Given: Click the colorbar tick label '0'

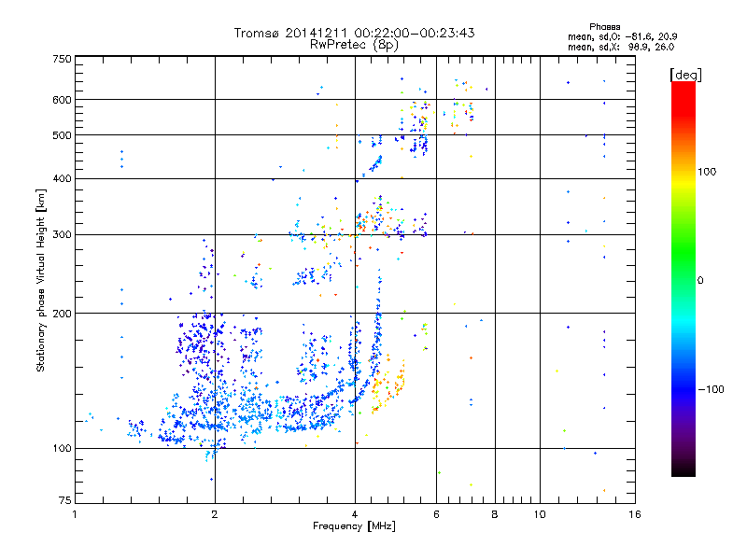Looking at the screenshot, I should pyautogui.click(x=700, y=281).
